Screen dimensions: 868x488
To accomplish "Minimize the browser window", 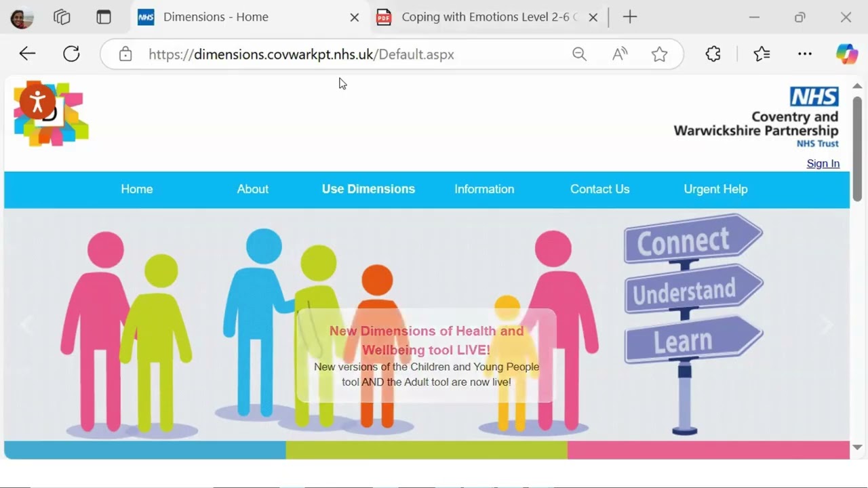I will pyautogui.click(x=754, y=18).
